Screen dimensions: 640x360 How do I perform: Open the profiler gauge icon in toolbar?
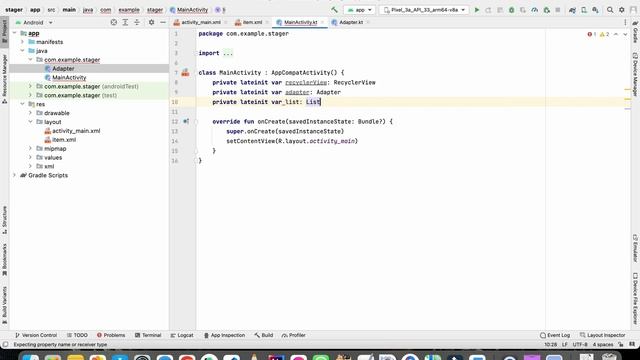pos(535,10)
